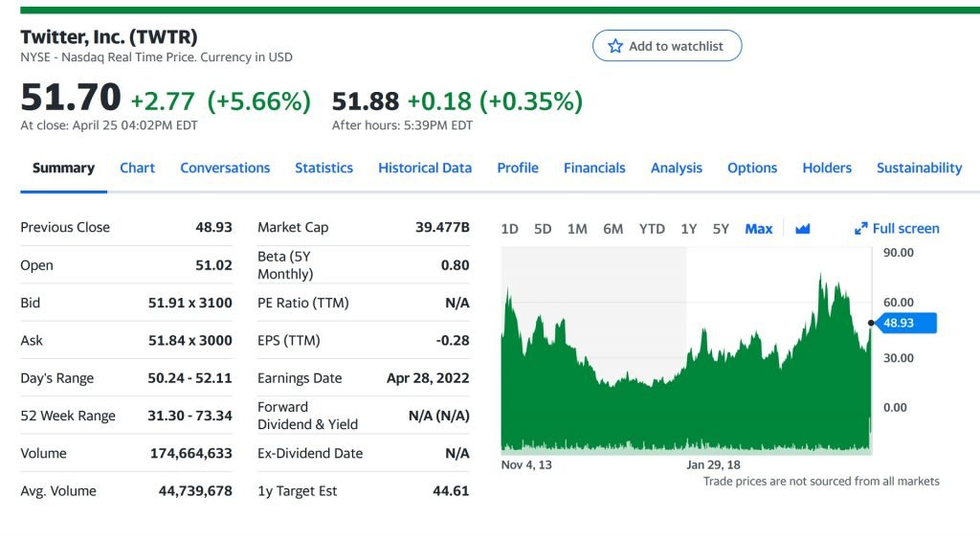
Task: Go to the Conversations tab
Action: pyautogui.click(x=225, y=169)
